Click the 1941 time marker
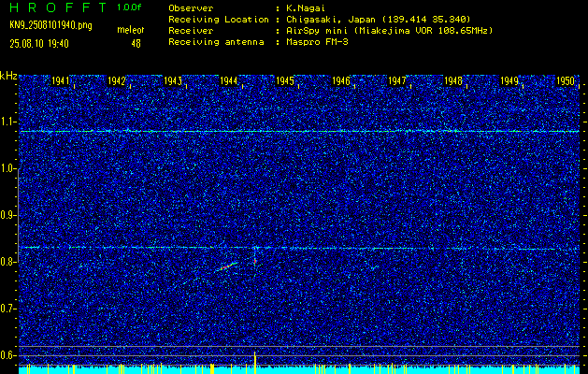 [60, 80]
